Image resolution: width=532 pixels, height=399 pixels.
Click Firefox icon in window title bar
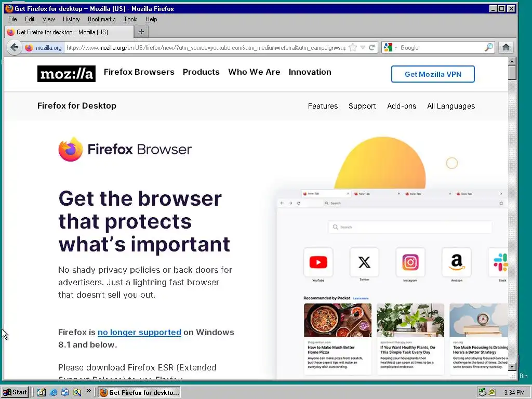9,8
